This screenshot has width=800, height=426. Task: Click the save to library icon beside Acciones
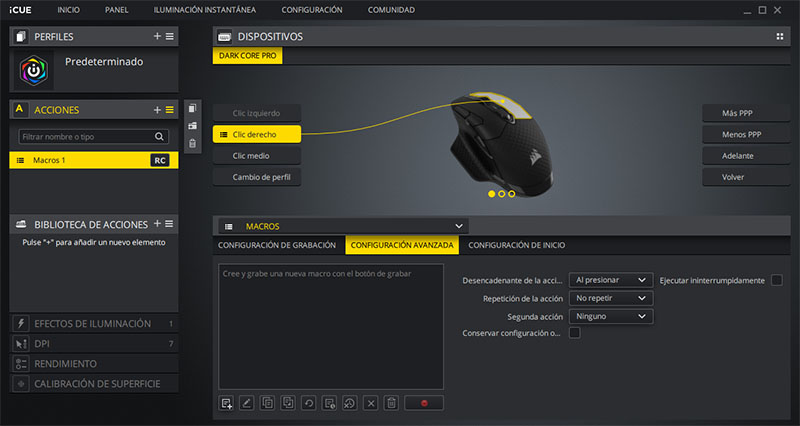tap(192, 126)
